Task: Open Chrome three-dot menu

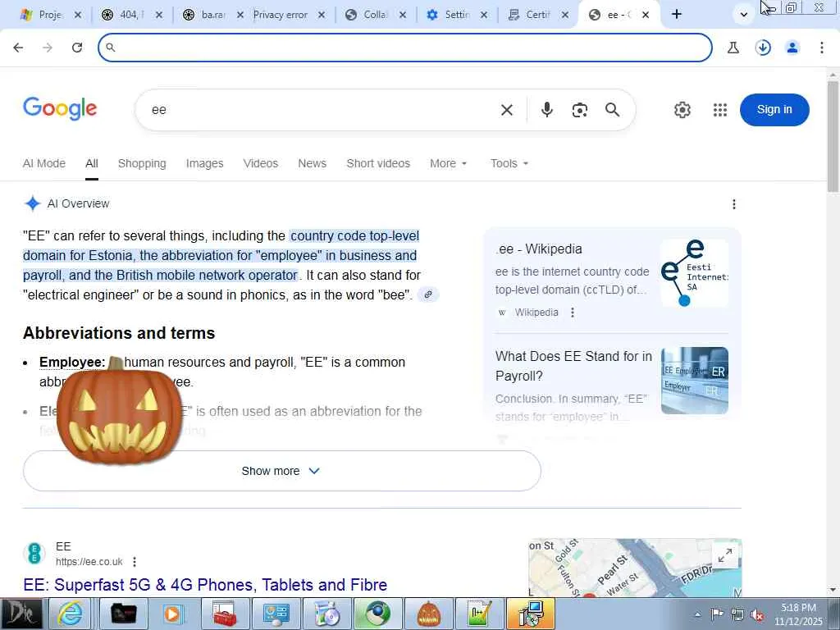Action: [x=822, y=48]
